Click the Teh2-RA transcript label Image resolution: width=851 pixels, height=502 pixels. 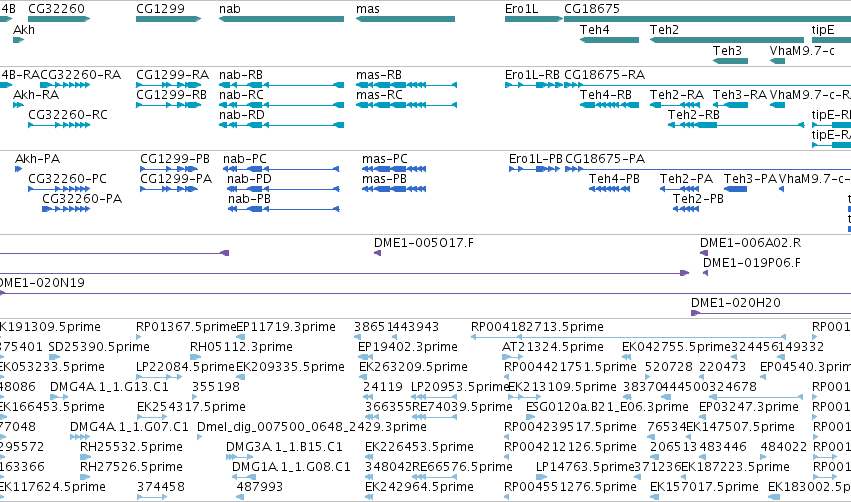(677, 94)
